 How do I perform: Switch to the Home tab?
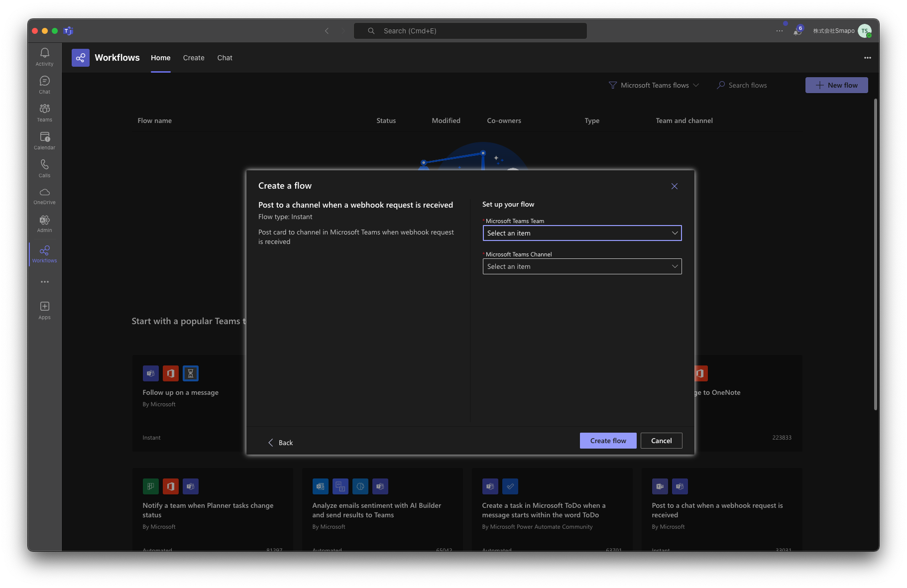point(161,58)
